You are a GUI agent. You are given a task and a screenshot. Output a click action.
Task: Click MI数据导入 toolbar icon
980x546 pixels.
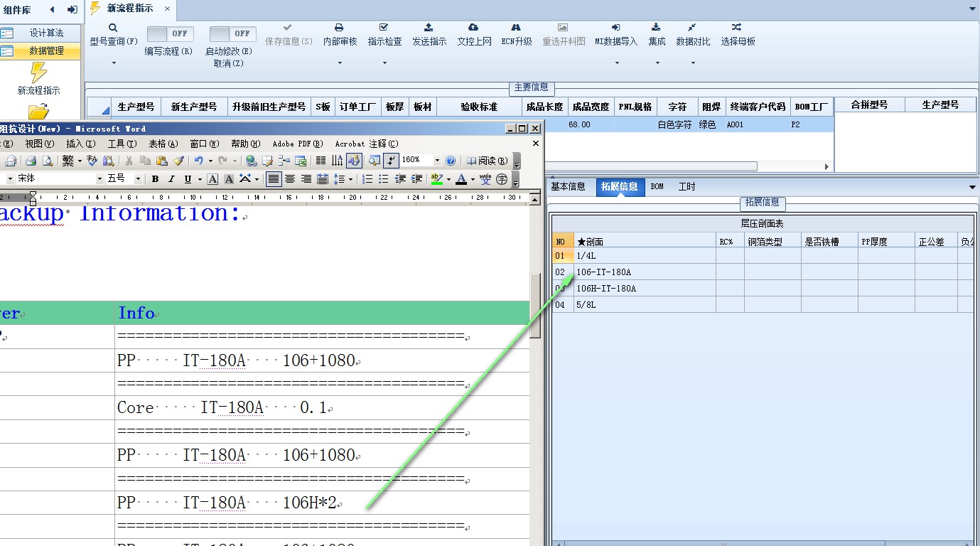pos(616,34)
